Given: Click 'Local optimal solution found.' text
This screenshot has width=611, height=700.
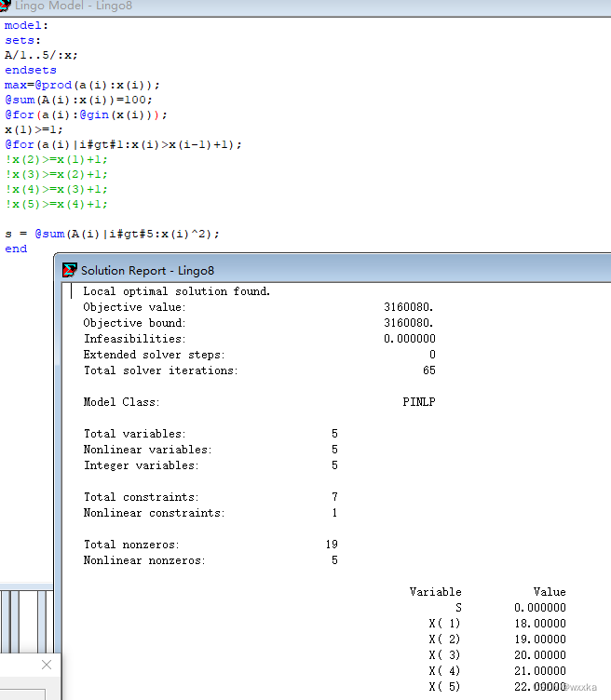Looking at the screenshot, I should [x=177, y=291].
